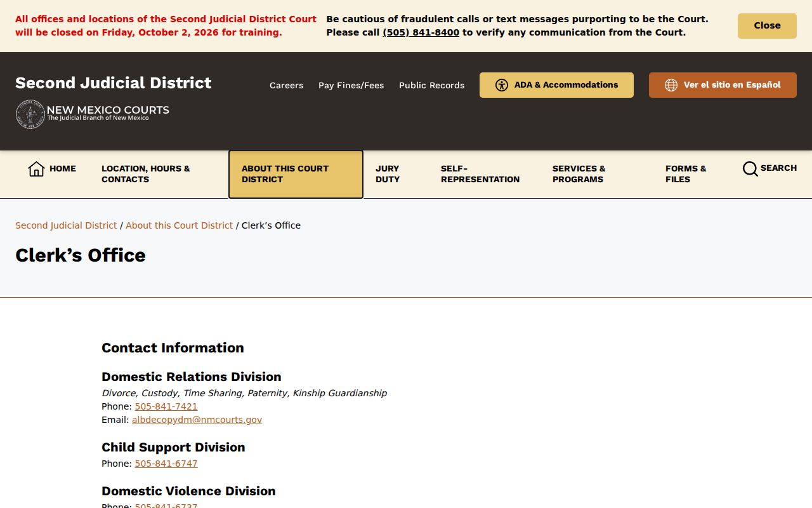Click the home house icon
812x508 pixels.
[36, 169]
